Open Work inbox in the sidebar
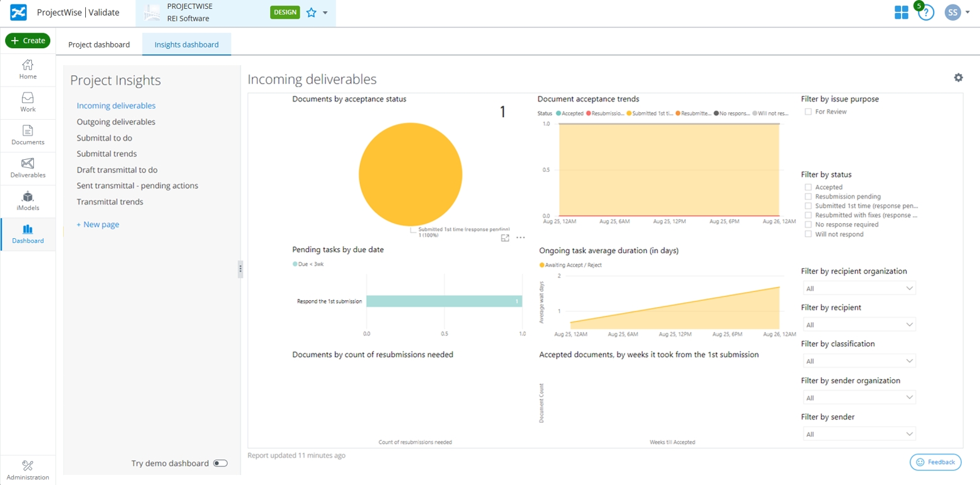This screenshot has height=485, width=980. click(x=28, y=103)
